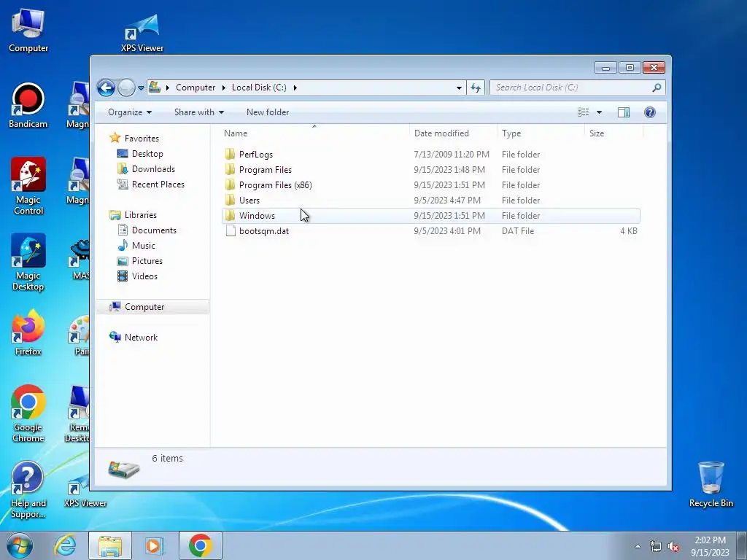Screen dimensions: 747x560
Task: Open the Organize menu
Action: click(130, 112)
